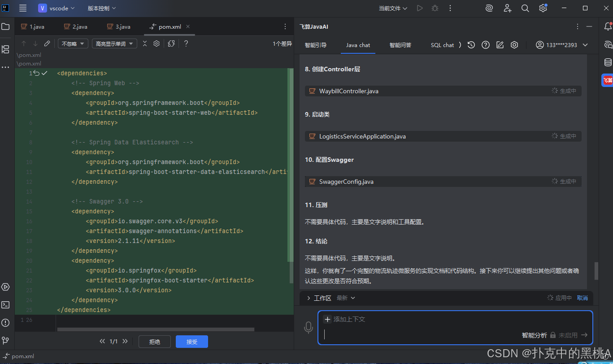Click the 拒绝 reject button
The width and height of the screenshot is (613, 364).
point(155,342)
